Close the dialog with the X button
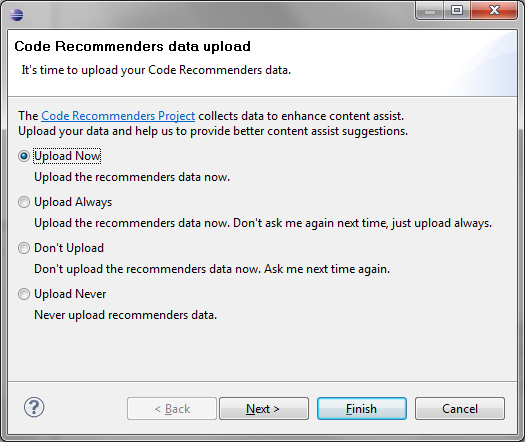 coord(494,10)
